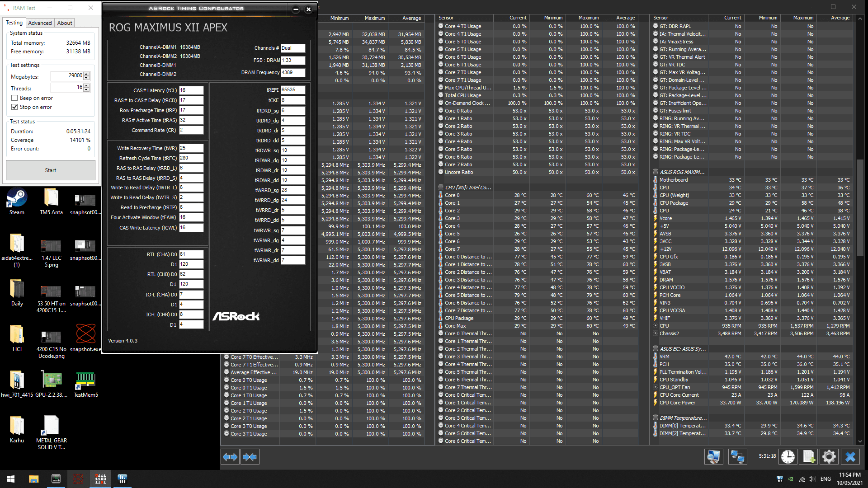Uncheck the Stop on error checkbox
This screenshot has width=868, height=488.
pos(14,107)
